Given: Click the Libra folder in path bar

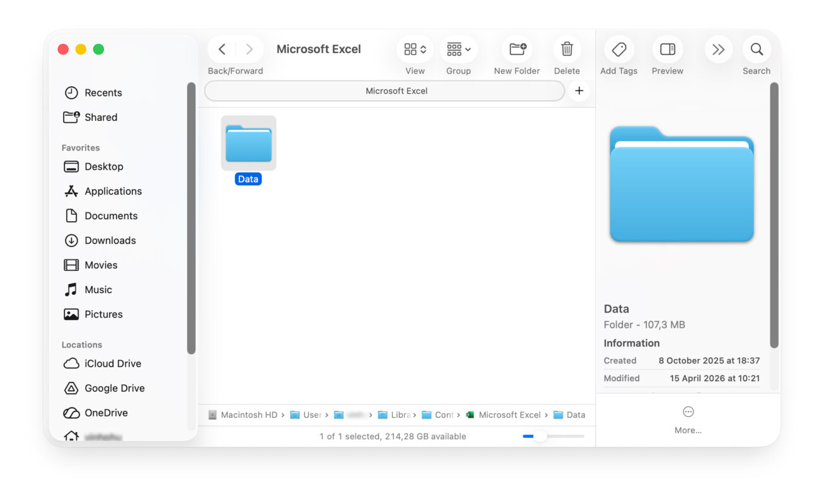Looking at the screenshot, I should [x=394, y=415].
